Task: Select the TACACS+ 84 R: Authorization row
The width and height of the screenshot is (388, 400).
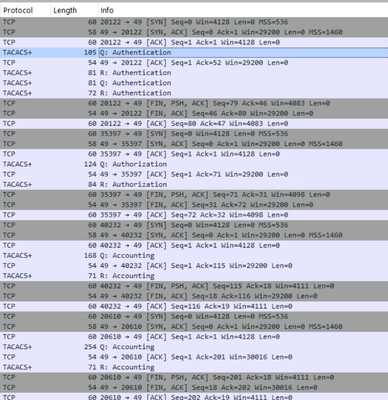Action: (x=194, y=184)
